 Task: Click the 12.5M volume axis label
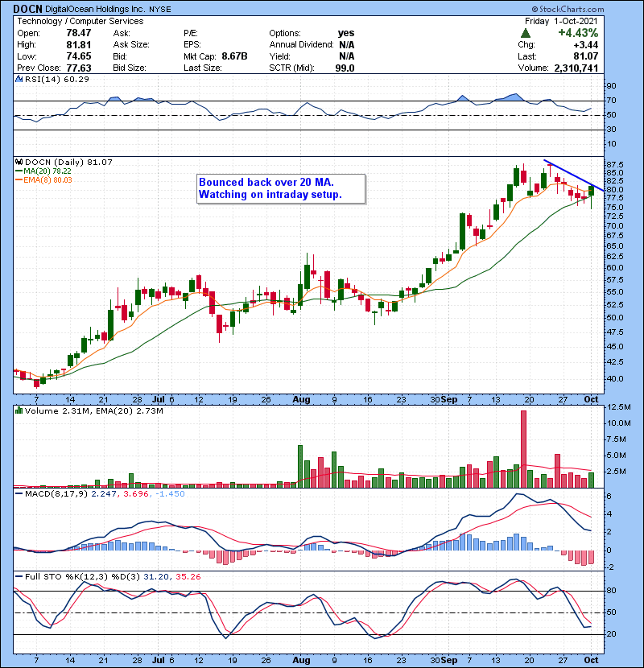(619, 407)
